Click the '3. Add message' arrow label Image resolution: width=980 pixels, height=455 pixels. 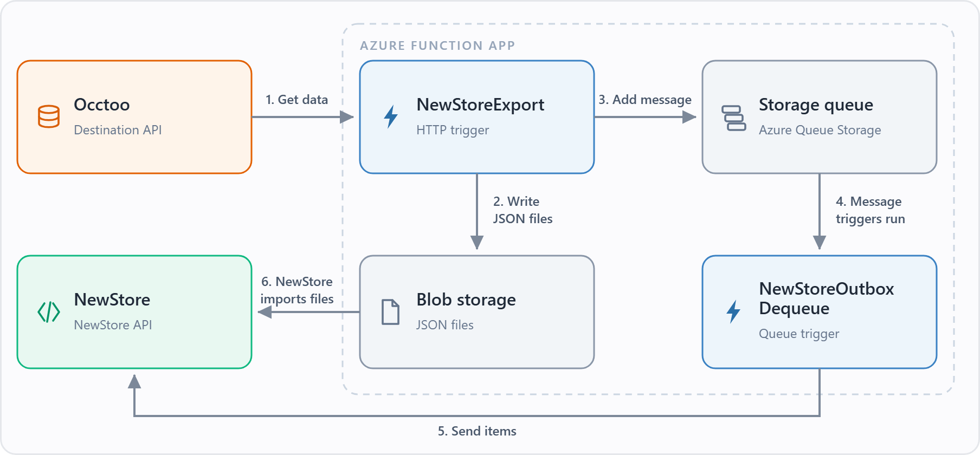click(645, 100)
